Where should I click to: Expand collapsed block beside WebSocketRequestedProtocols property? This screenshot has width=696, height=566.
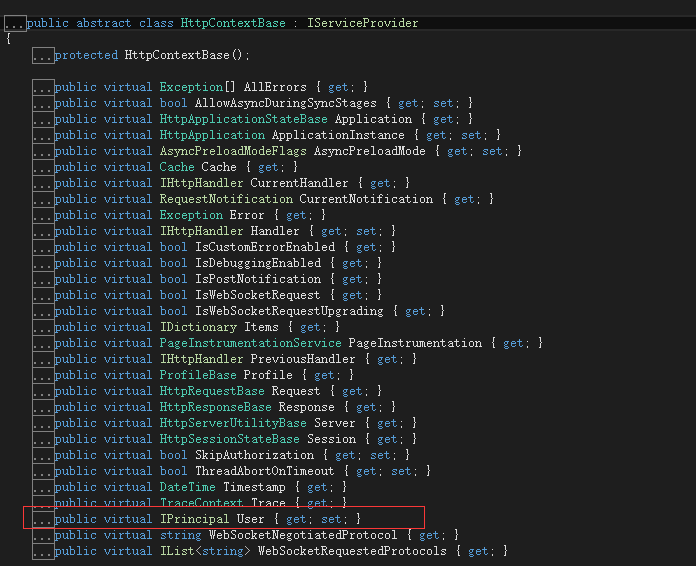(43, 551)
